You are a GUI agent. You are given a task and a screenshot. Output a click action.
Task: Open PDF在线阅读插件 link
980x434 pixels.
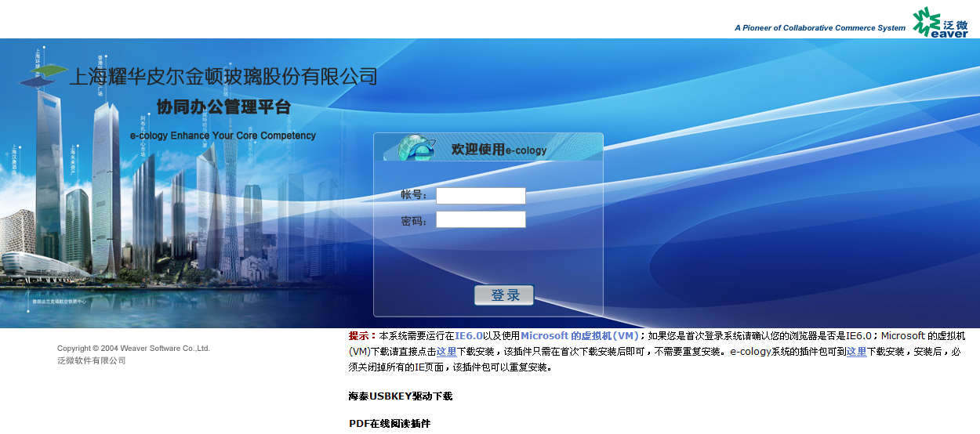(x=390, y=424)
